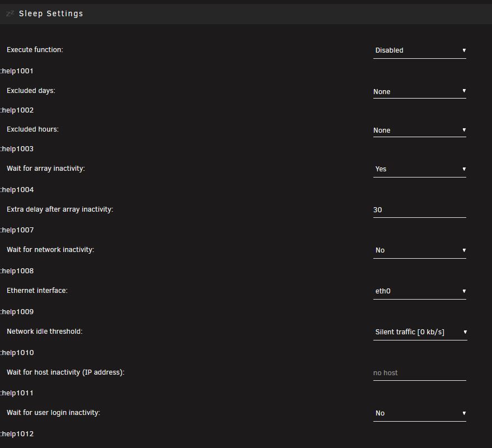Screen dimensions: 492x448
Task: Click the Sleep Settings header title
Action: [x=51, y=13]
